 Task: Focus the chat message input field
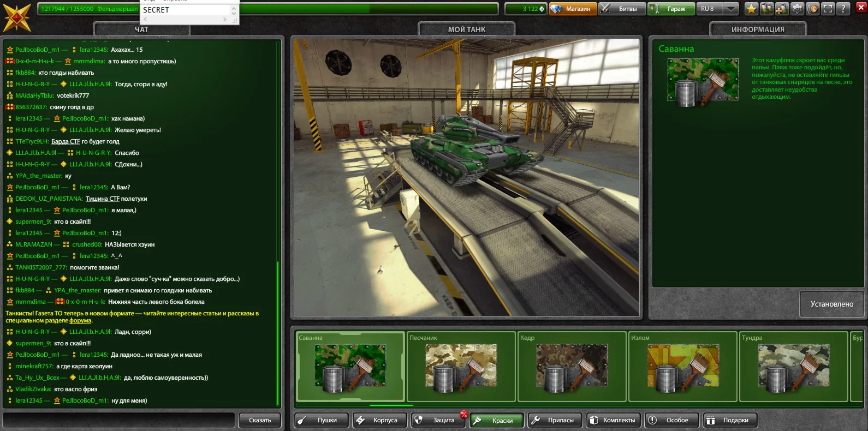coord(119,420)
